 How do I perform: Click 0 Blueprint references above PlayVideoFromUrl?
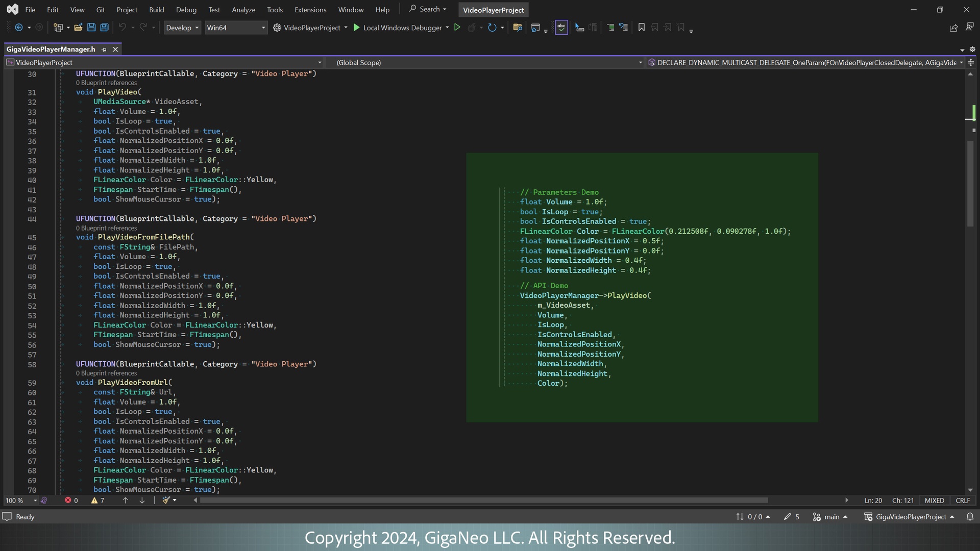pyautogui.click(x=106, y=373)
